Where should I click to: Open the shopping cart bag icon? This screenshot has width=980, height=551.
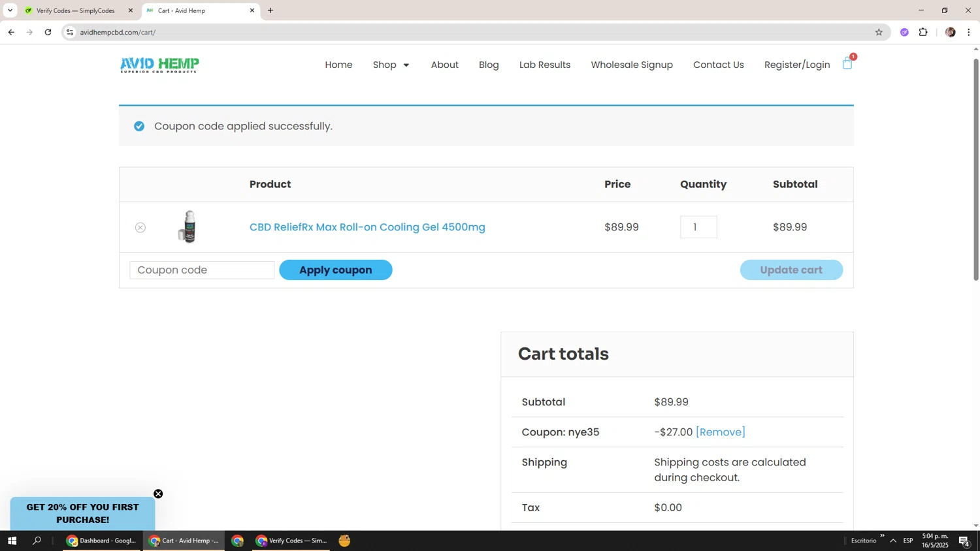click(847, 63)
